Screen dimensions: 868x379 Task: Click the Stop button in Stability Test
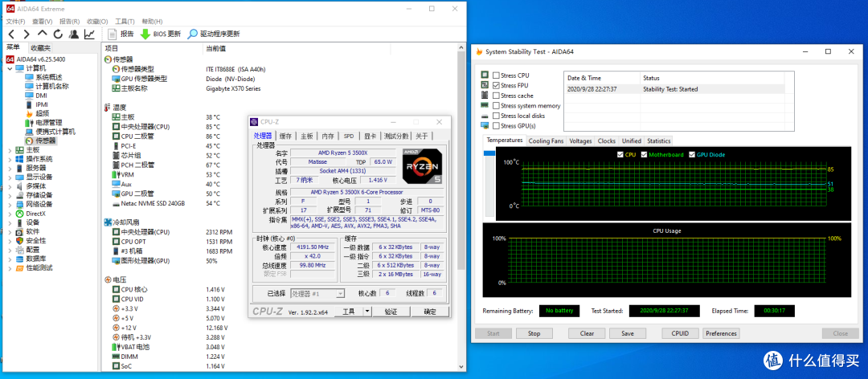tap(534, 333)
